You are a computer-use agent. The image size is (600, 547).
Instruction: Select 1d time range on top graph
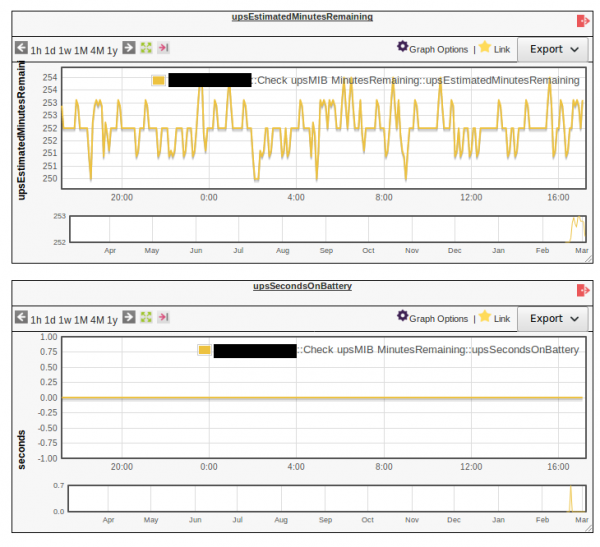pyautogui.click(x=50, y=49)
